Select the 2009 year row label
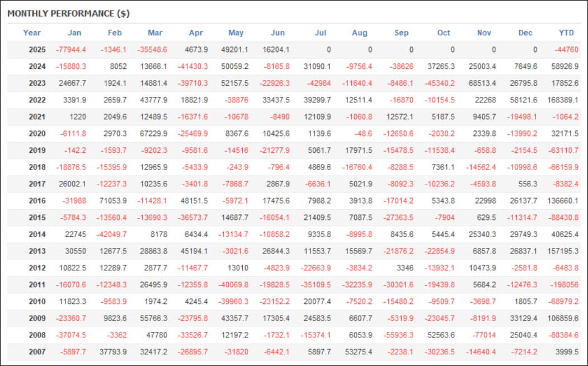Screen dimensions: 588x366 [x=37, y=318]
